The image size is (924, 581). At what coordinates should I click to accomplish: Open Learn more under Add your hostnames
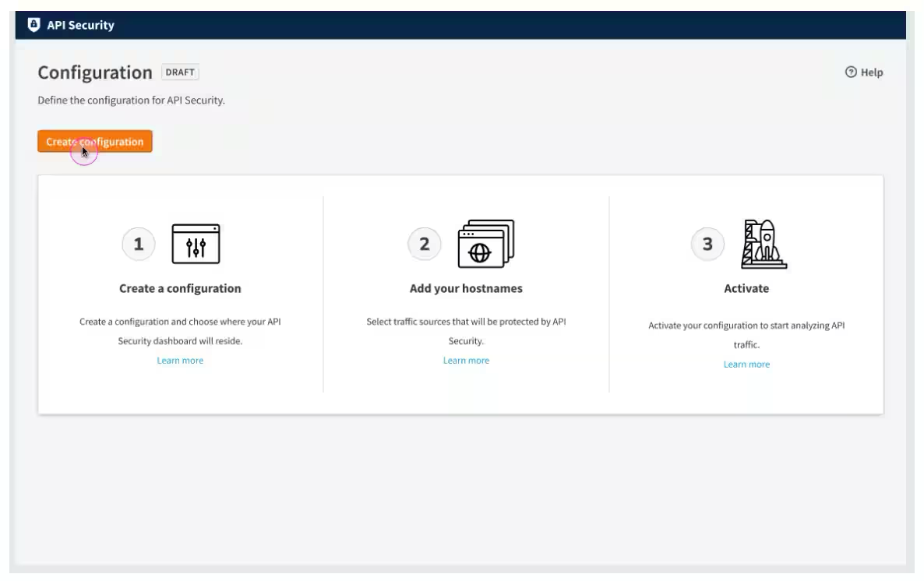pyautogui.click(x=466, y=360)
